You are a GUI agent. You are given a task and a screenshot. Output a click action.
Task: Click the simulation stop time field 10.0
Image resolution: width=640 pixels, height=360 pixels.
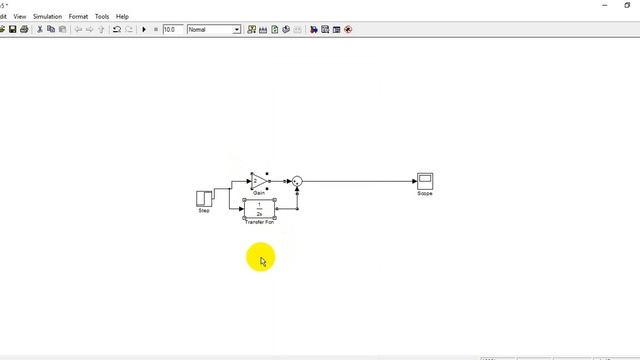pos(173,29)
